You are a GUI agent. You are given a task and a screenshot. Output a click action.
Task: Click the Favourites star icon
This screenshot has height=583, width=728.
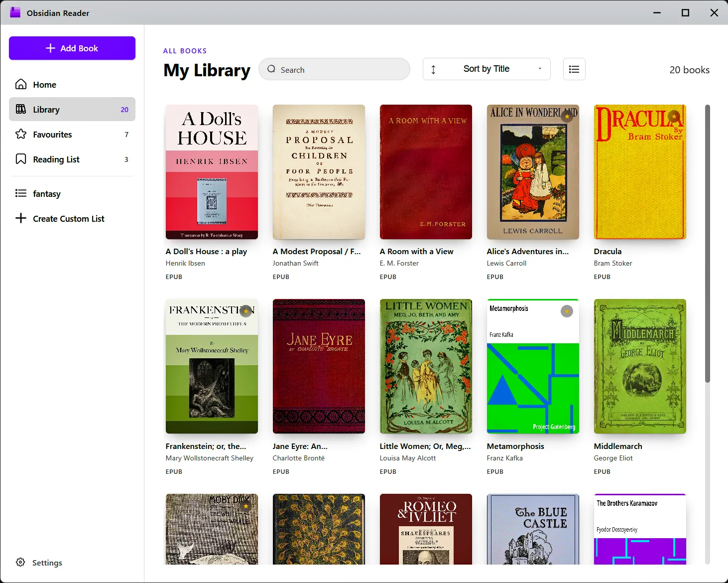[x=21, y=134]
